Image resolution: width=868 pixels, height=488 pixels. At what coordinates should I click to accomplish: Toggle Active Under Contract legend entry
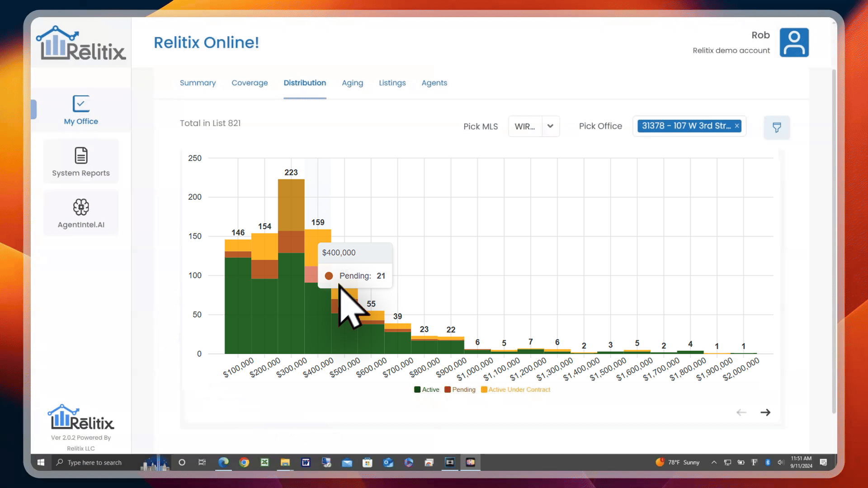tap(516, 389)
